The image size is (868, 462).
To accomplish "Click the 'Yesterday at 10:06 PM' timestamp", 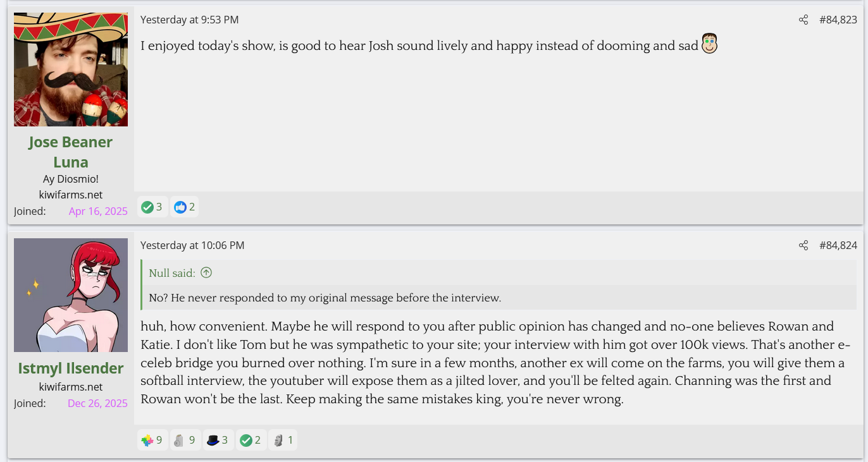I will point(192,245).
